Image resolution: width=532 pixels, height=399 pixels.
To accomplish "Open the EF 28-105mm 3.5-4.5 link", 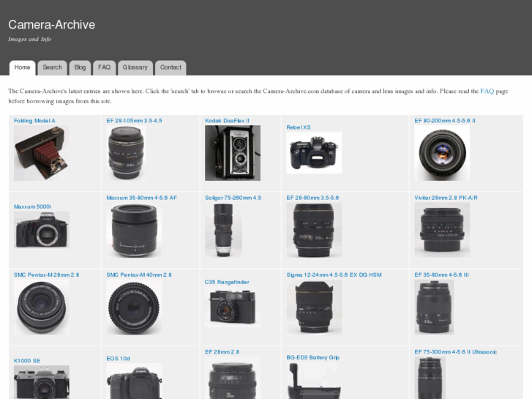I will [x=134, y=121].
